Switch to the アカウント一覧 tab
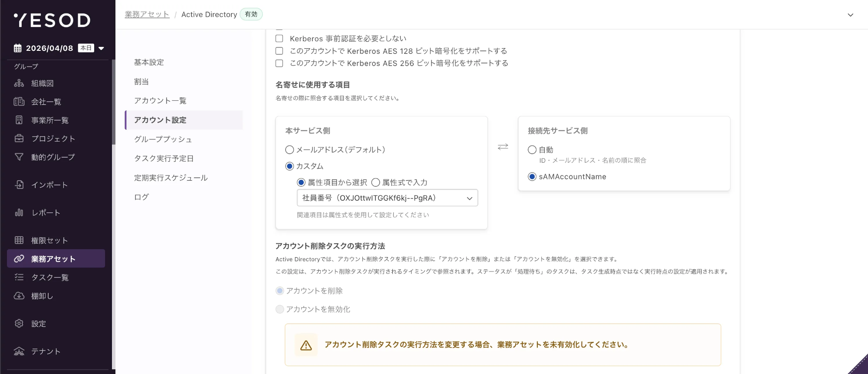 [160, 101]
